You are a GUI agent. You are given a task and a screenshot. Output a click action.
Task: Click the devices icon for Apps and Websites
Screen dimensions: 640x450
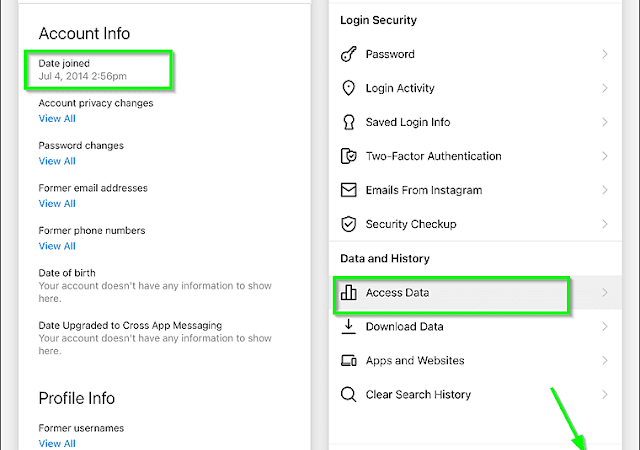[x=349, y=360]
